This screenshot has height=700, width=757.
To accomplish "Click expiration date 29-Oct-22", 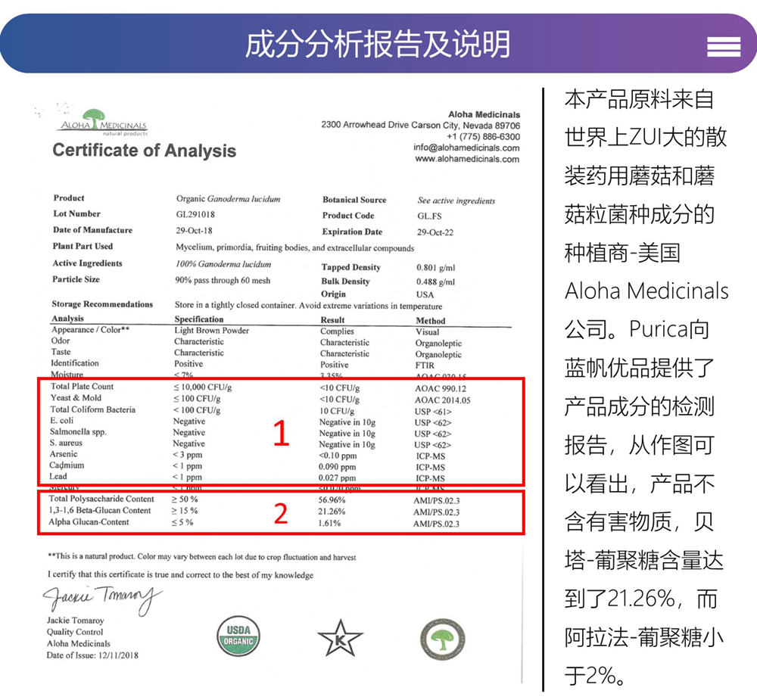I will 435,232.
